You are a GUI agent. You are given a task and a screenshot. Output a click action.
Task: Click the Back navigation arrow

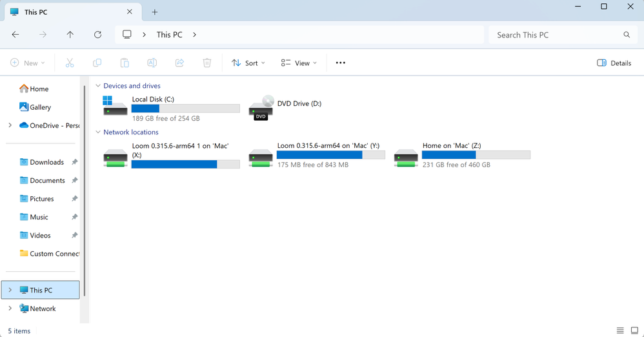pyautogui.click(x=15, y=35)
